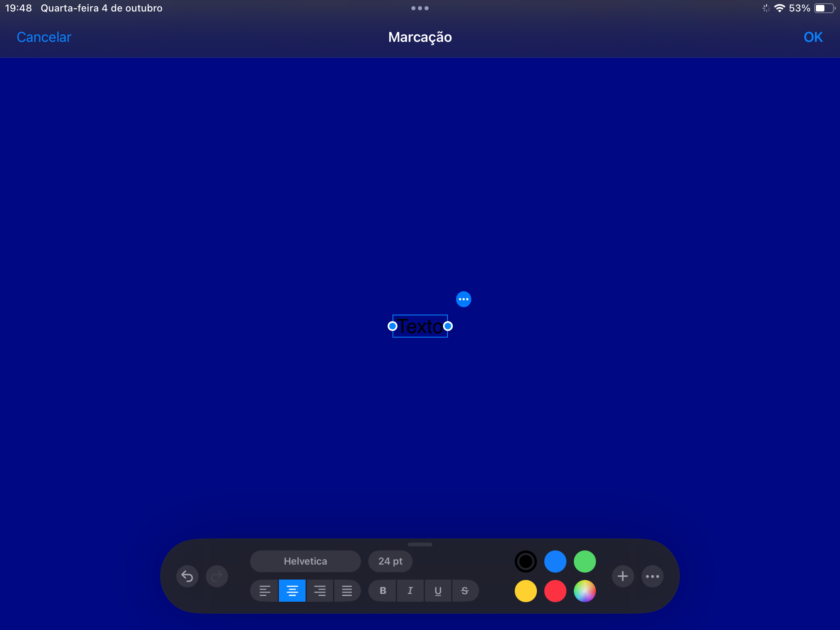Open text box options blue ellipsis
Image resolution: width=840 pixels, height=630 pixels.
(x=463, y=299)
